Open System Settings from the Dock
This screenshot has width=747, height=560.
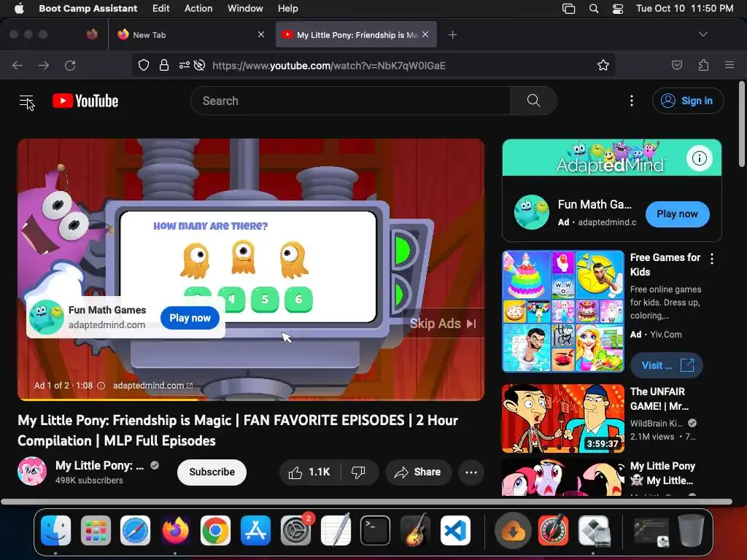[295, 530]
